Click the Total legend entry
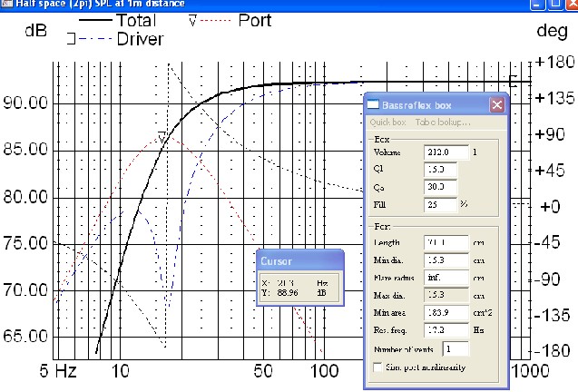This screenshot has width=578, height=392. pyautogui.click(x=118, y=20)
